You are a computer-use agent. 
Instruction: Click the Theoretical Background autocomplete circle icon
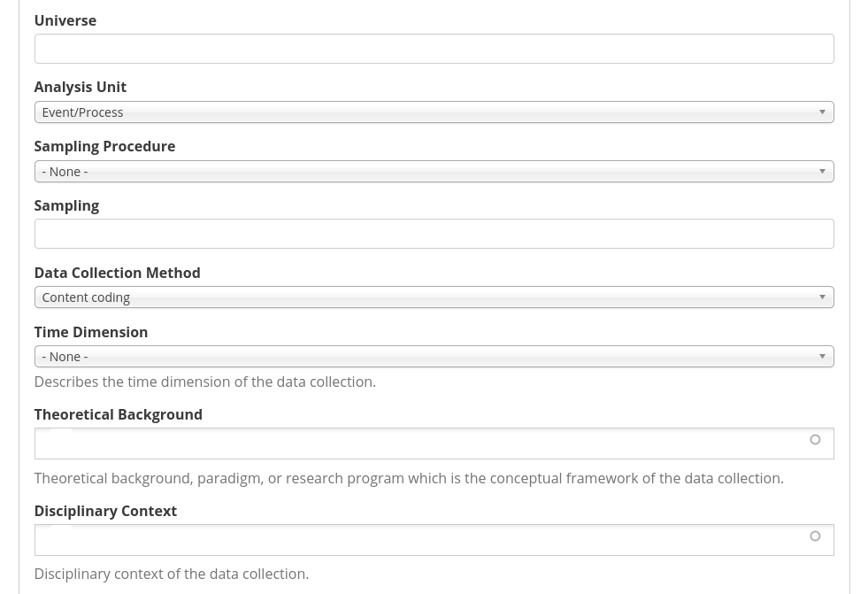pyautogui.click(x=815, y=440)
